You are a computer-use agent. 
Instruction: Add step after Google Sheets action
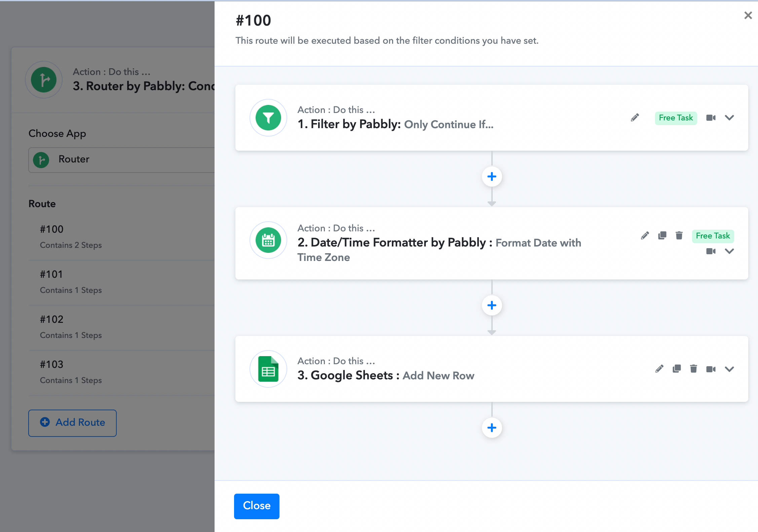click(x=492, y=428)
